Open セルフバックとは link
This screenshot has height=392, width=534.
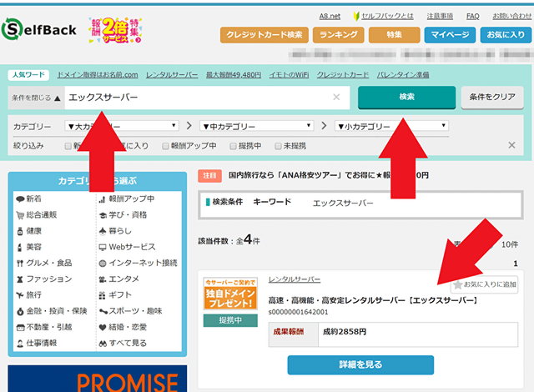click(387, 17)
